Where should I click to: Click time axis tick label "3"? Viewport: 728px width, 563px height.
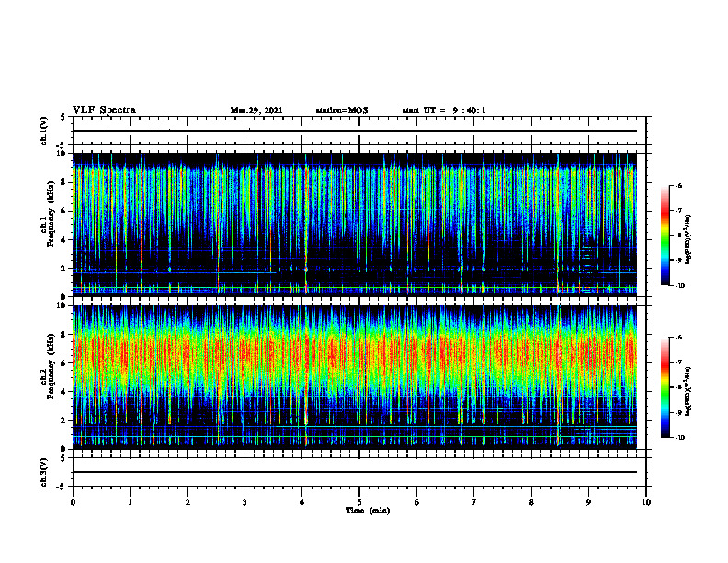(x=245, y=502)
